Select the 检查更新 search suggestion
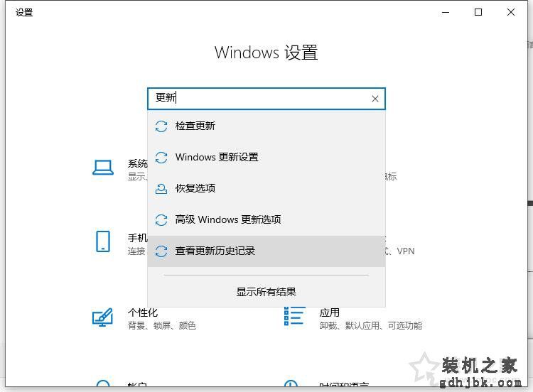This screenshot has width=533, height=392. [x=266, y=126]
